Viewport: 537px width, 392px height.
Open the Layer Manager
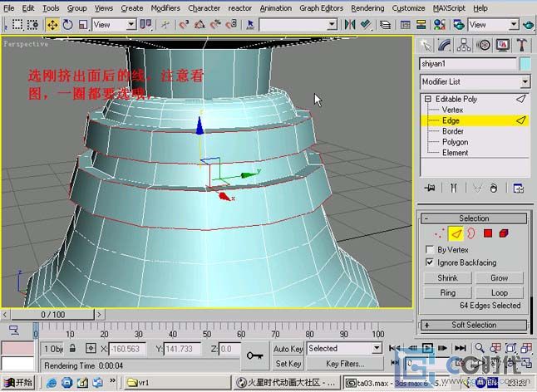[385, 25]
